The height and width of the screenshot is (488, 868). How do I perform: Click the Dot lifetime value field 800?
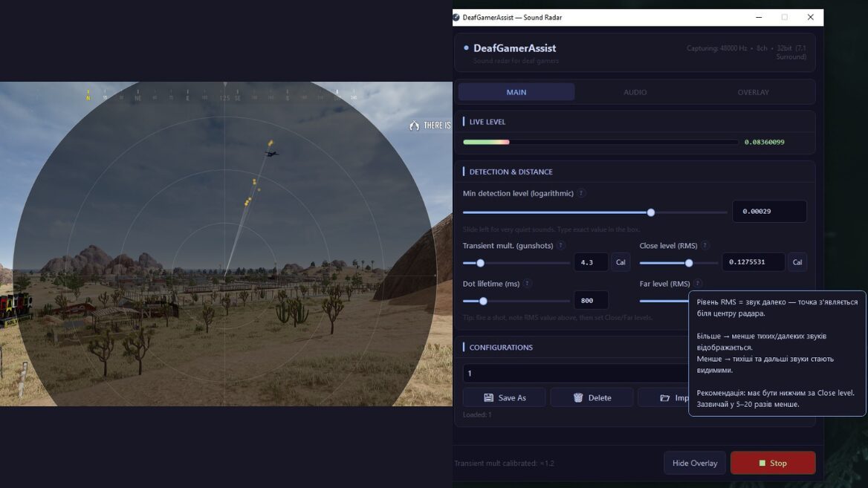click(590, 301)
